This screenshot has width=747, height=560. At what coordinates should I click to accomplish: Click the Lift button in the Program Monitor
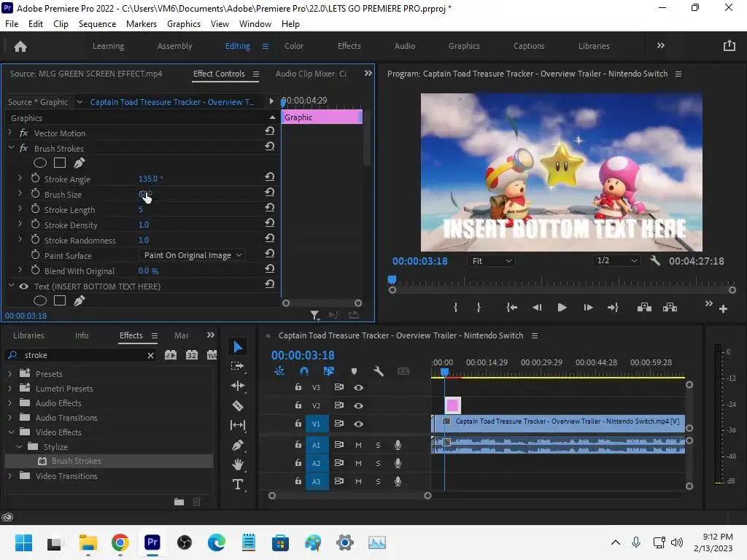(x=644, y=308)
